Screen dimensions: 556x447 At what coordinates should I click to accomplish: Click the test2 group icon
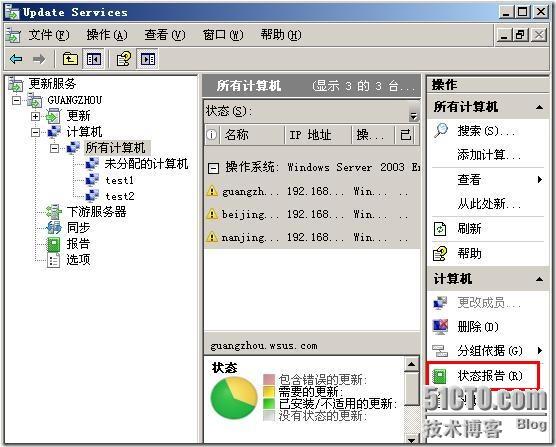point(92,196)
